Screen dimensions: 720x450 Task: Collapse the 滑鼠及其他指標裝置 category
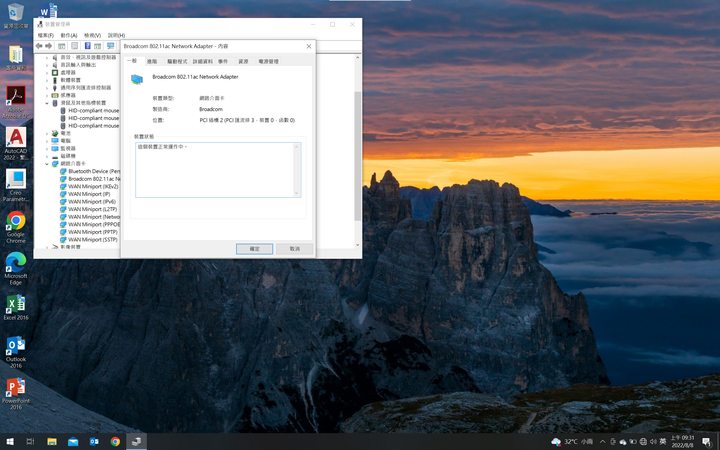47,103
